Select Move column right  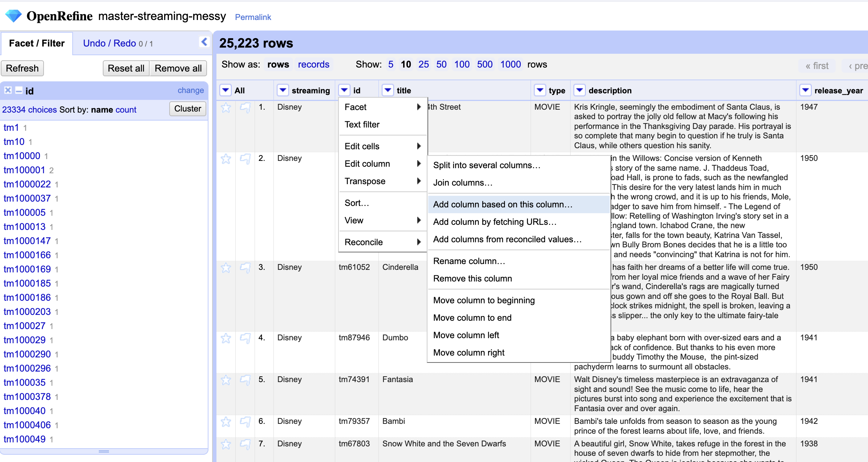pyautogui.click(x=519, y=352)
